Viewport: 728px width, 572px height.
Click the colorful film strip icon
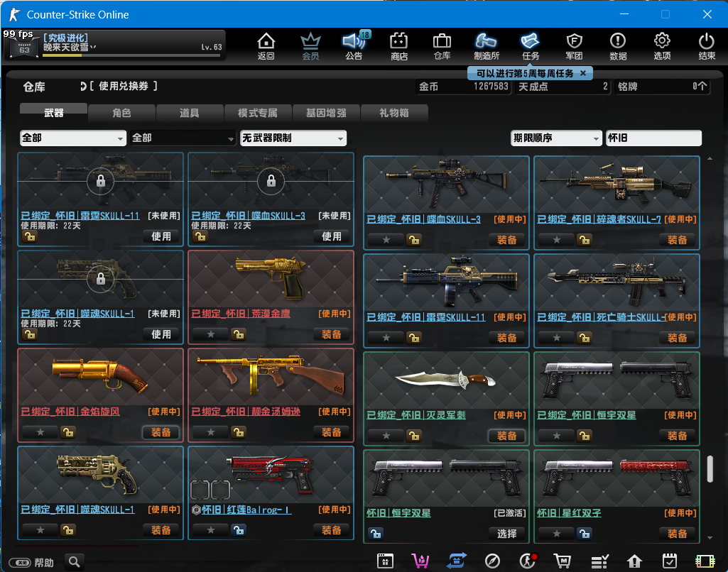click(705, 561)
